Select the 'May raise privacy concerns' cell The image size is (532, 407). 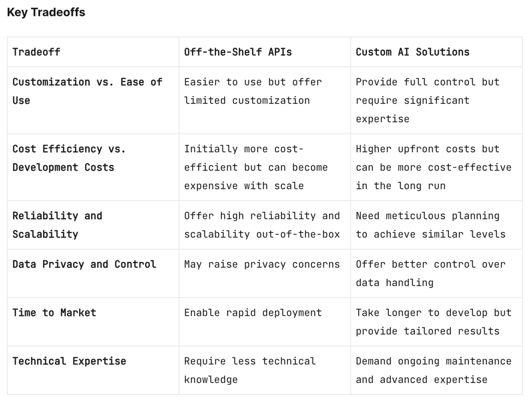265,273
